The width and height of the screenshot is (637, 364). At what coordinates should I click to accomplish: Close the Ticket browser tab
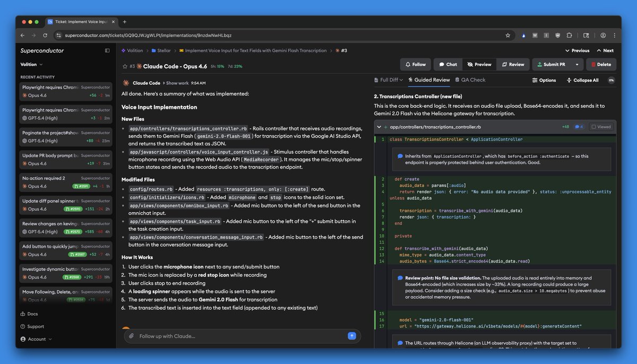(x=112, y=22)
